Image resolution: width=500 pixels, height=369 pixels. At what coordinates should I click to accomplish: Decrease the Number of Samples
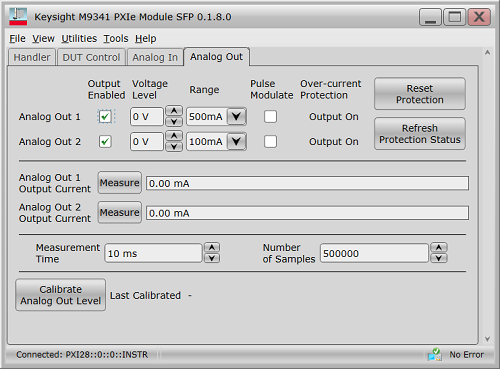(x=439, y=258)
